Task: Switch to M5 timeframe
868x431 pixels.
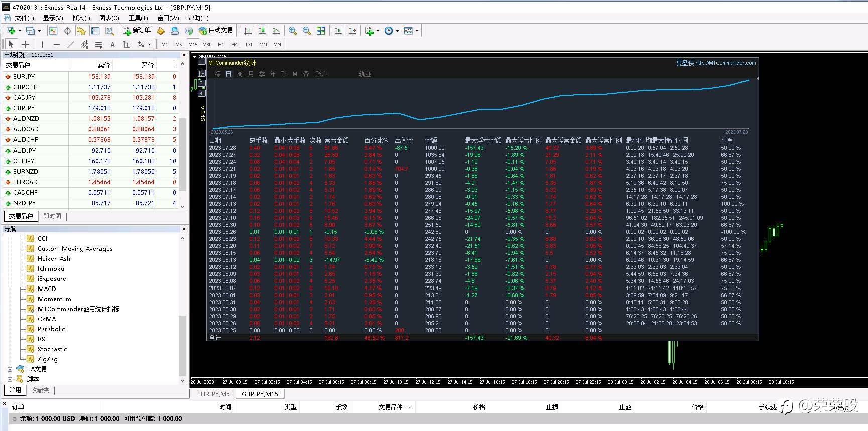Action: click(179, 44)
